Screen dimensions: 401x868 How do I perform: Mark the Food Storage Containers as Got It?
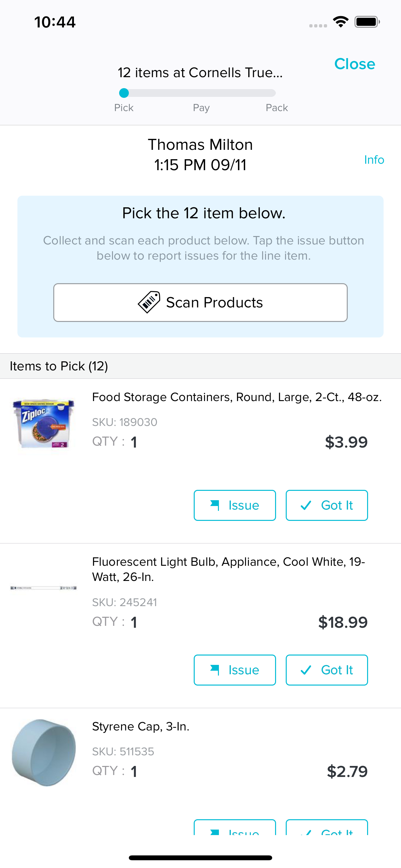326,505
